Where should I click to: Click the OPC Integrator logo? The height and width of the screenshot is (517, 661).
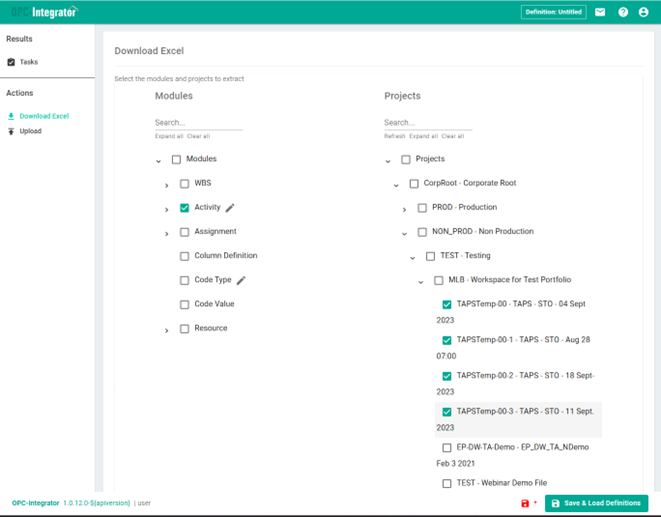44,12
